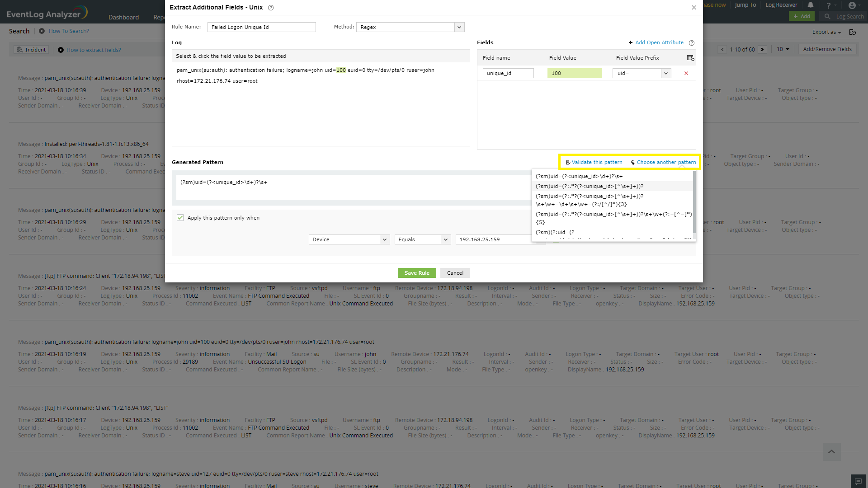Open the notifications bell
868x488 pixels.
811,5
